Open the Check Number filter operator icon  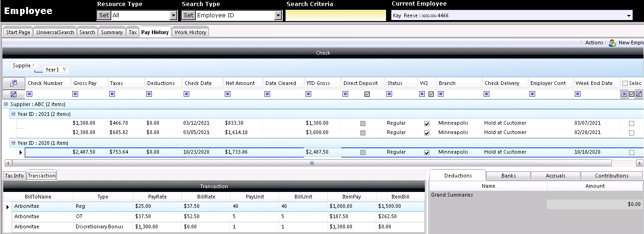pyautogui.click(x=30, y=94)
